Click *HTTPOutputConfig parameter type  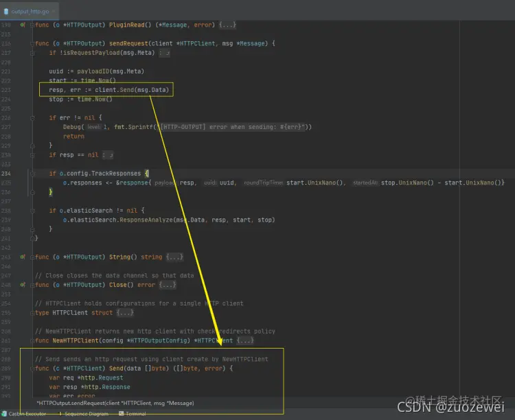159,340
